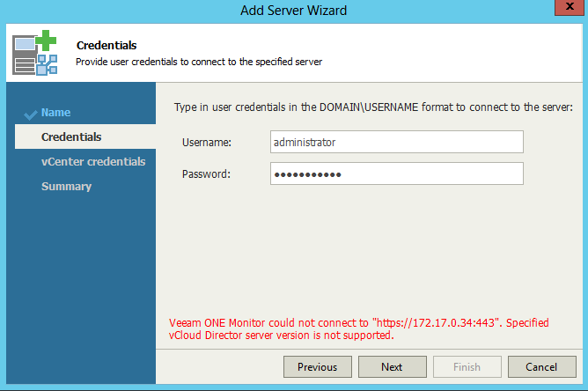This screenshot has width=588, height=391.
Task: Open the vCenter credentials step
Action: coord(93,161)
